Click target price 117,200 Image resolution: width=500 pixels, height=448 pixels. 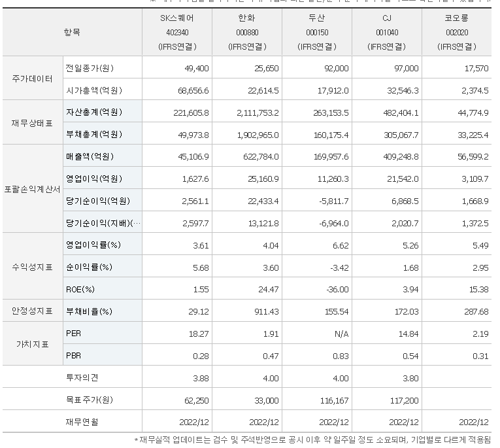(405, 400)
